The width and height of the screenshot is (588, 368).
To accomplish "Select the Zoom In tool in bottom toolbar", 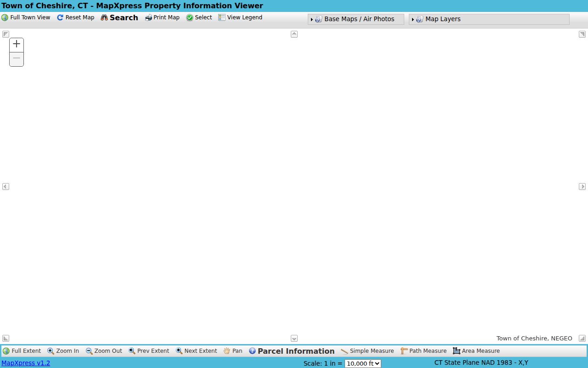I will click(63, 351).
